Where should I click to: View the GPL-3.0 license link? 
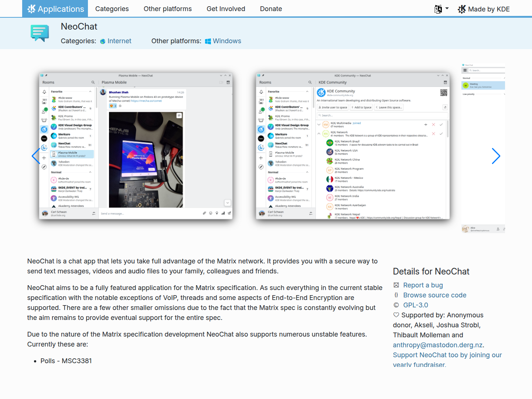(x=416, y=305)
